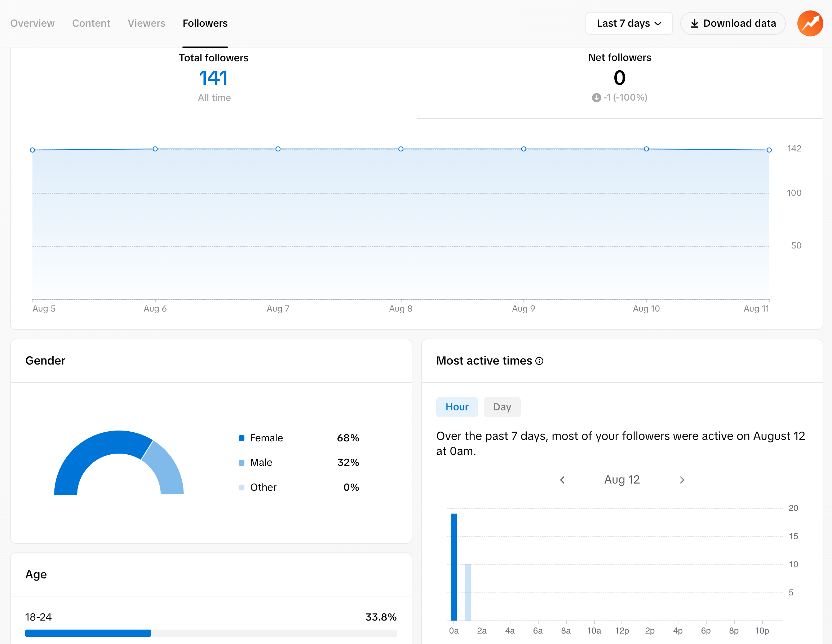Open the Content tab
This screenshot has height=644, width=832.
[91, 23]
